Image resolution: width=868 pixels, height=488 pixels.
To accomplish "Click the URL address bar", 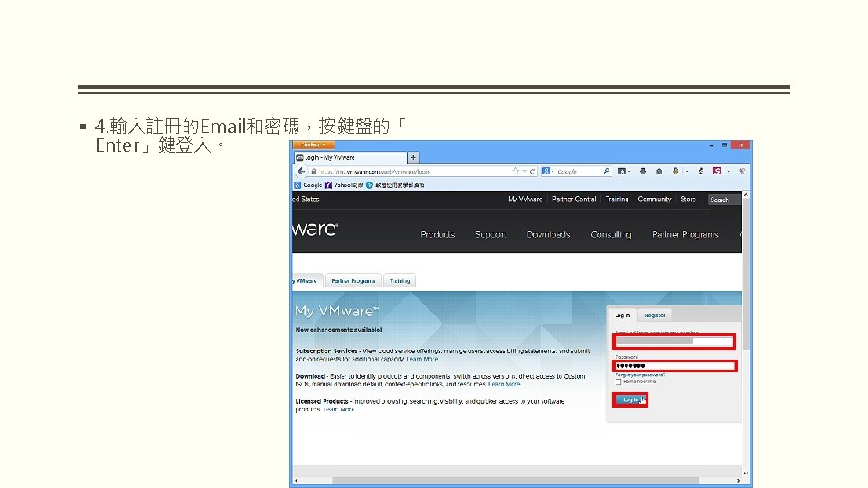I will click(414, 172).
